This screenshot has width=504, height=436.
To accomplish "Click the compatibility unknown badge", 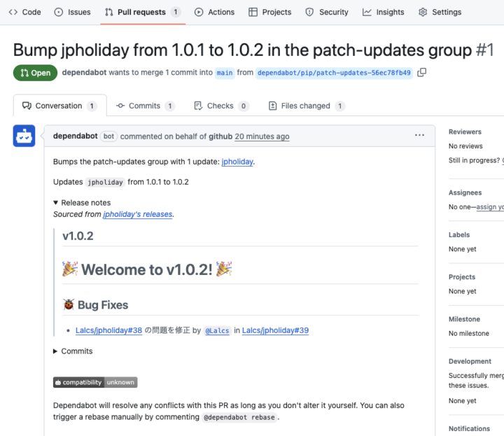I will (95, 383).
